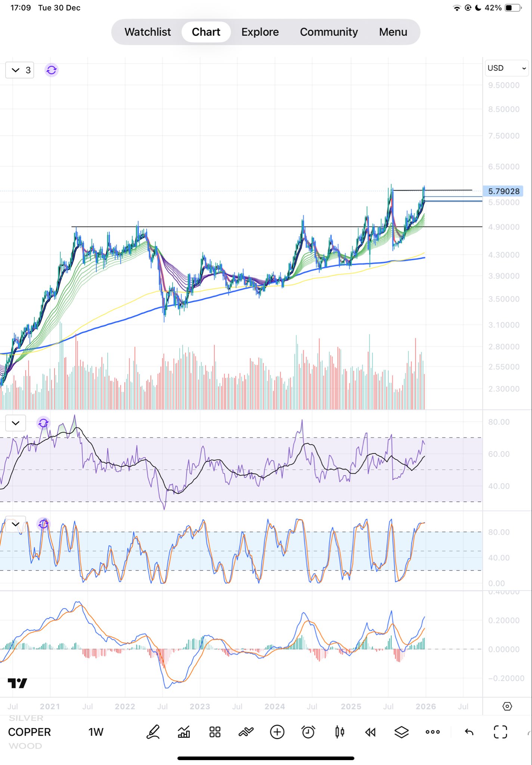Open object tree layers icon
Screen dimensions: 532x765
click(401, 732)
